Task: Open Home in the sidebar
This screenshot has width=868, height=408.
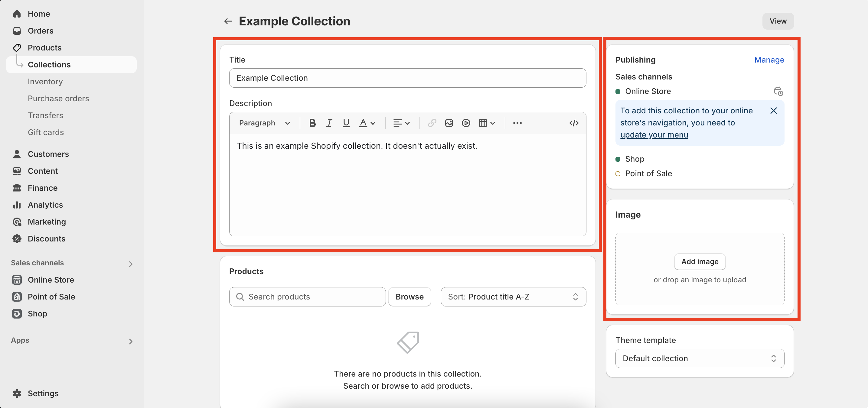Action: coord(39,14)
